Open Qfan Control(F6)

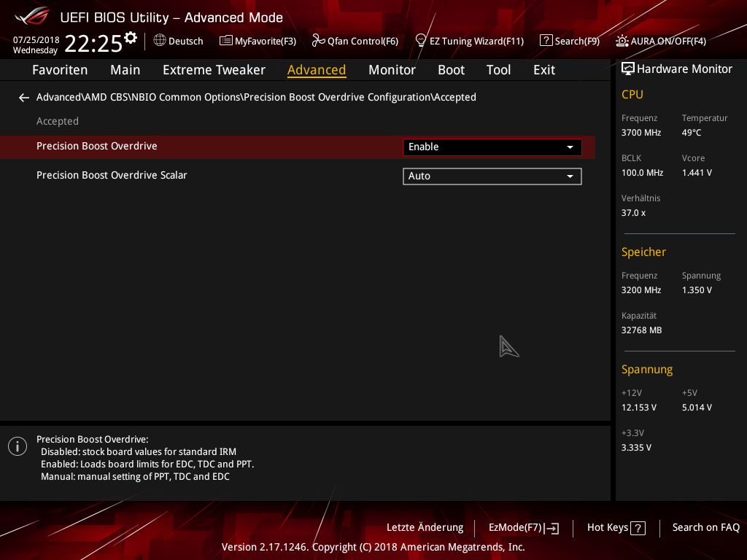[363, 42]
